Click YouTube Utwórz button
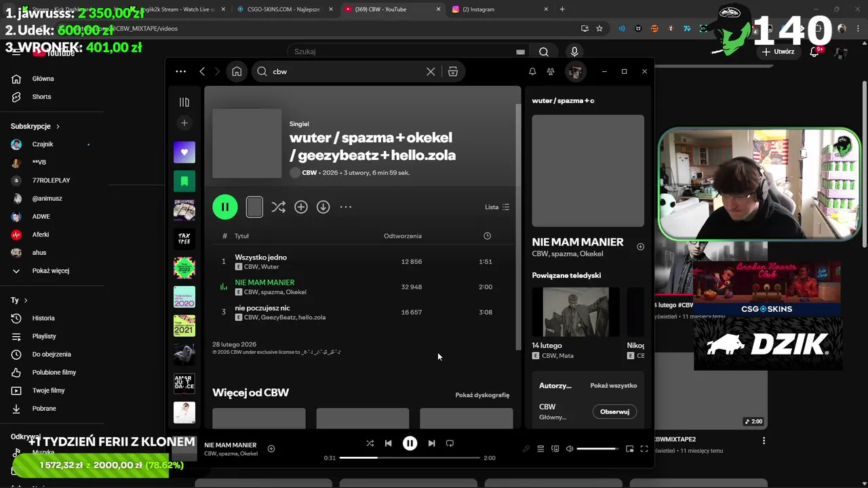This screenshot has width=868, height=488. click(x=778, y=52)
